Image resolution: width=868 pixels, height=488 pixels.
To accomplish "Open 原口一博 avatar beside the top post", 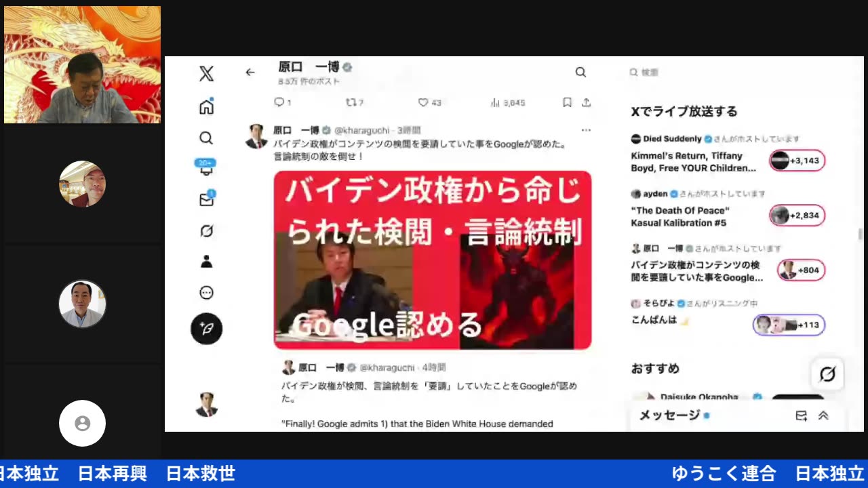I will coord(256,136).
